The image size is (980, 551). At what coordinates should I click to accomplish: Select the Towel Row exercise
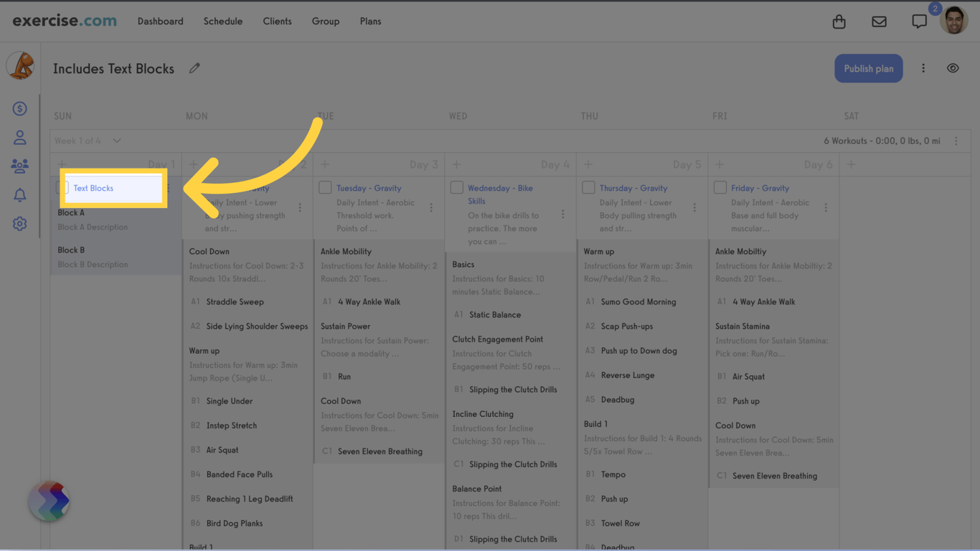coord(621,523)
